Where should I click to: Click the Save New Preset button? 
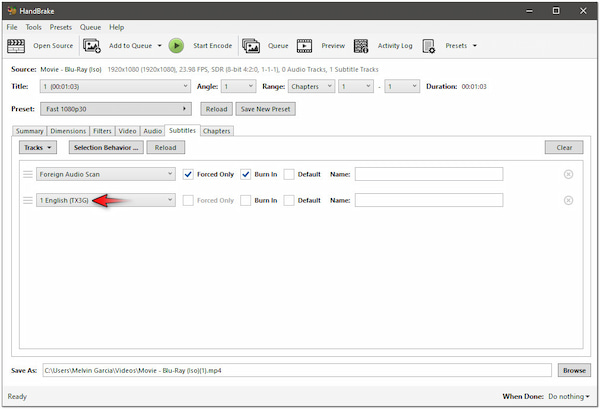click(x=265, y=108)
